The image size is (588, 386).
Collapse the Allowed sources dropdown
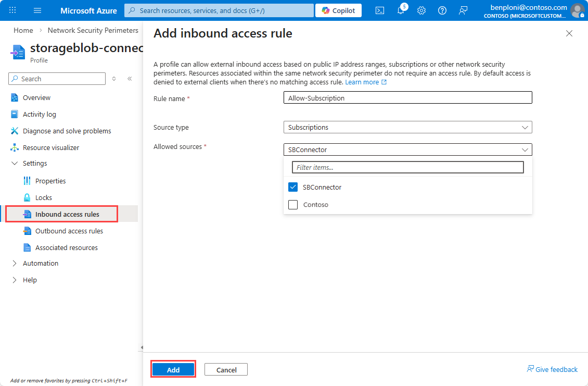(525, 150)
